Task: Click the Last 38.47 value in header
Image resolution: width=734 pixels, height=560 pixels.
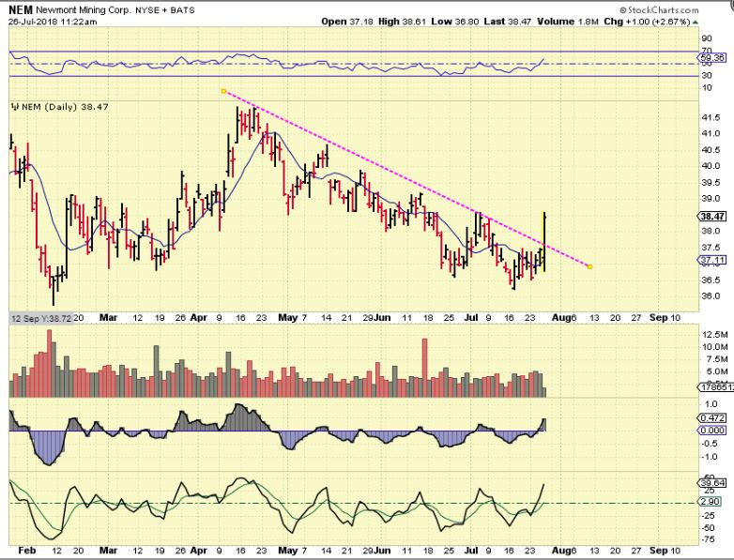Action: (508, 21)
